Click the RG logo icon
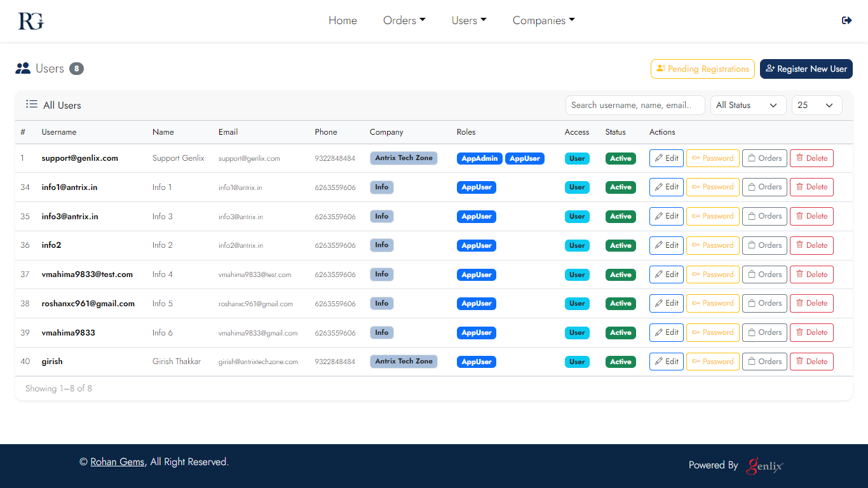868x488 pixels. coord(31,21)
